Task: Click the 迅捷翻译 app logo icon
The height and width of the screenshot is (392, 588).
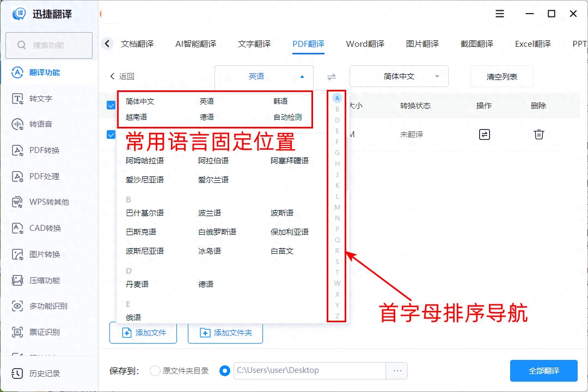Action: tap(19, 14)
